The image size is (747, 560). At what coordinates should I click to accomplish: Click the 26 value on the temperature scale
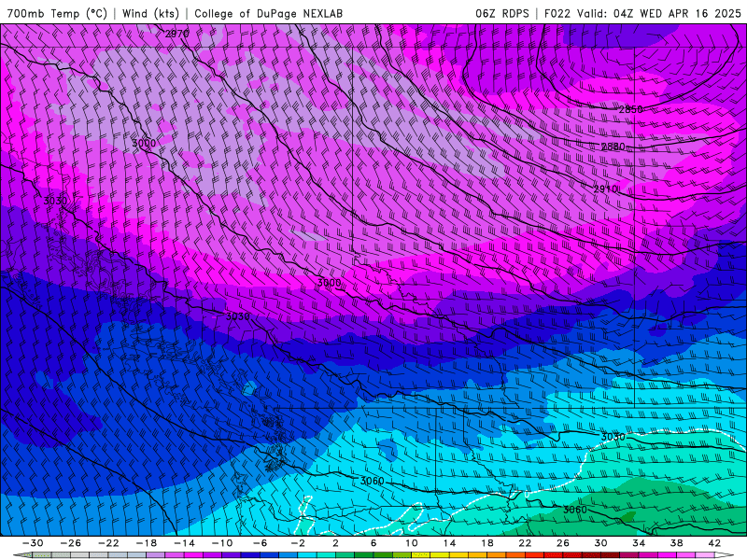[563, 543]
